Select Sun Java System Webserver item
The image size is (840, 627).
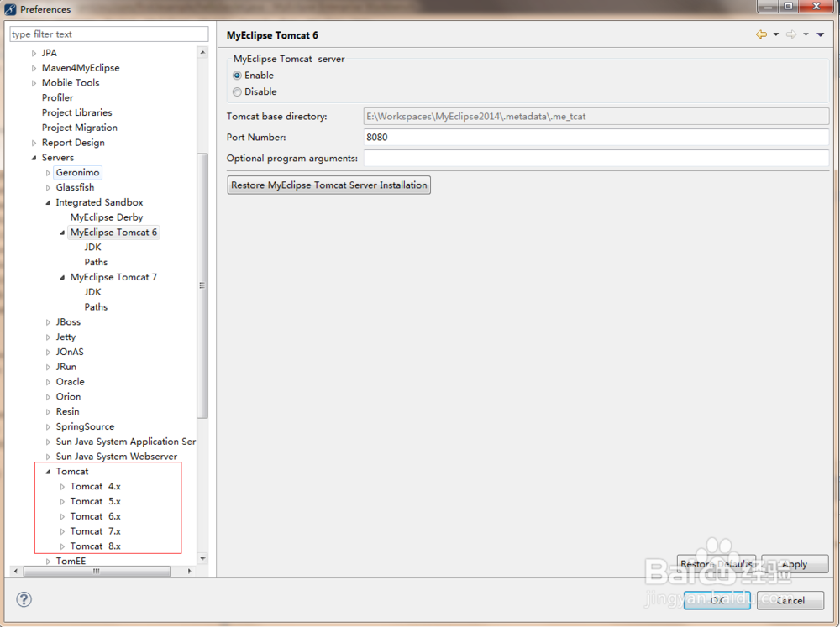(x=116, y=457)
